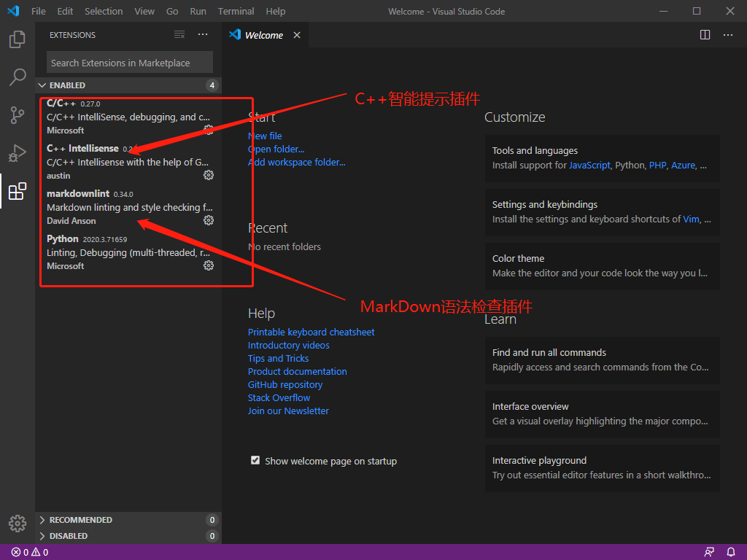
Task: Open the feedback icon in status bar
Action: click(x=709, y=553)
